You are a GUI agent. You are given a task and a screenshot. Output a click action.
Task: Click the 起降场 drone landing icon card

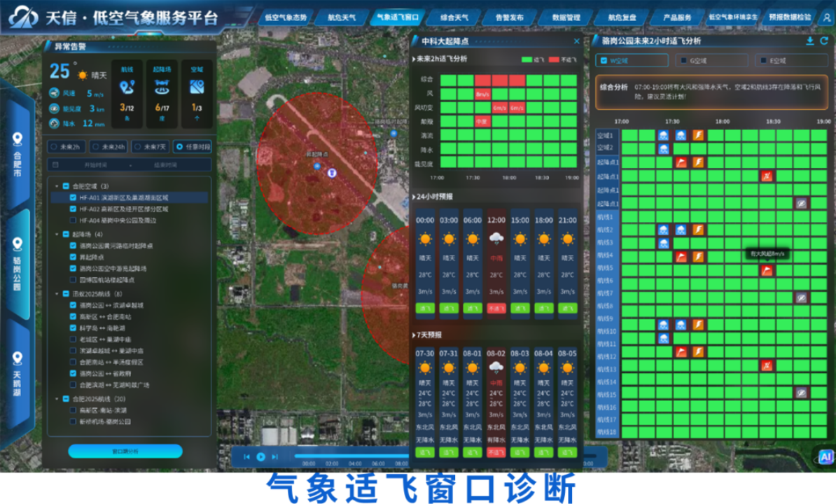click(162, 87)
